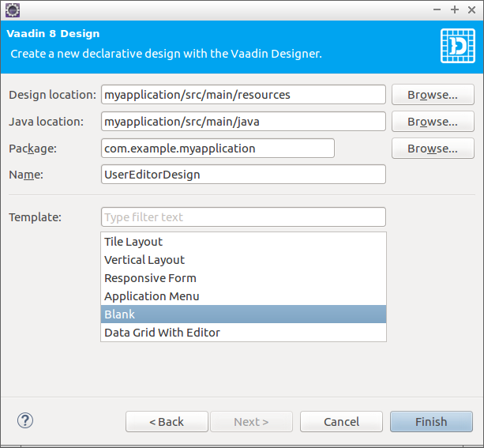Click the Name field containing UserEditorDesign
The image size is (484, 448).
tap(243, 175)
